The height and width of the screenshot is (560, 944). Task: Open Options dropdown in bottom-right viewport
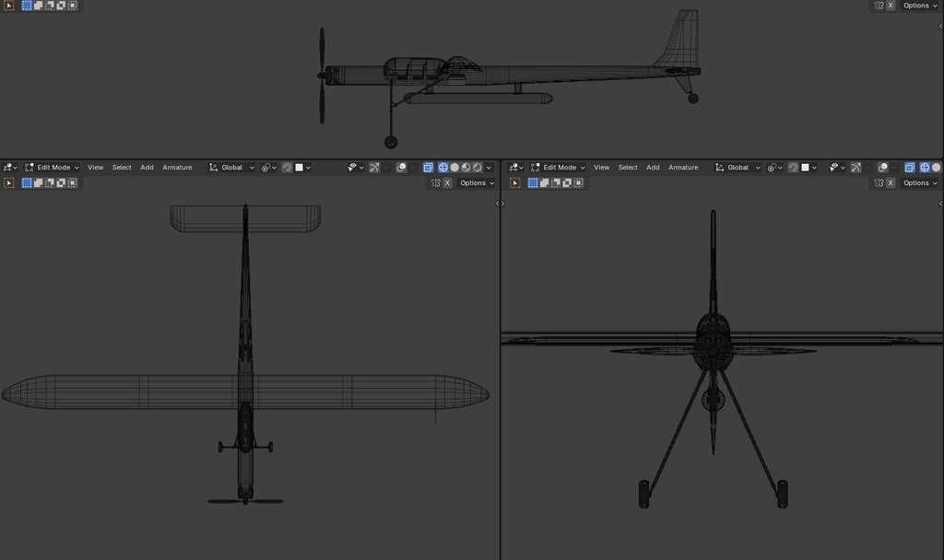(x=920, y=183)
